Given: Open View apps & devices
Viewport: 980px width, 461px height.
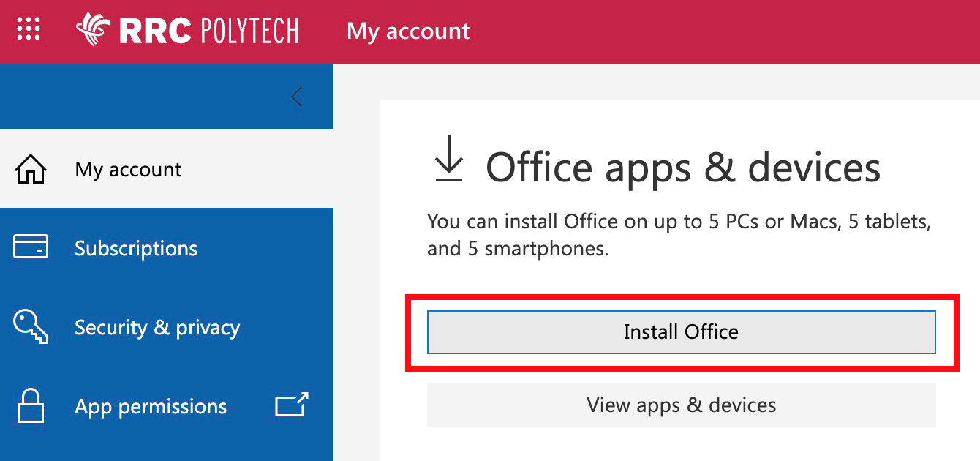Looking at the screenshot, I should (x=680, y=405).
